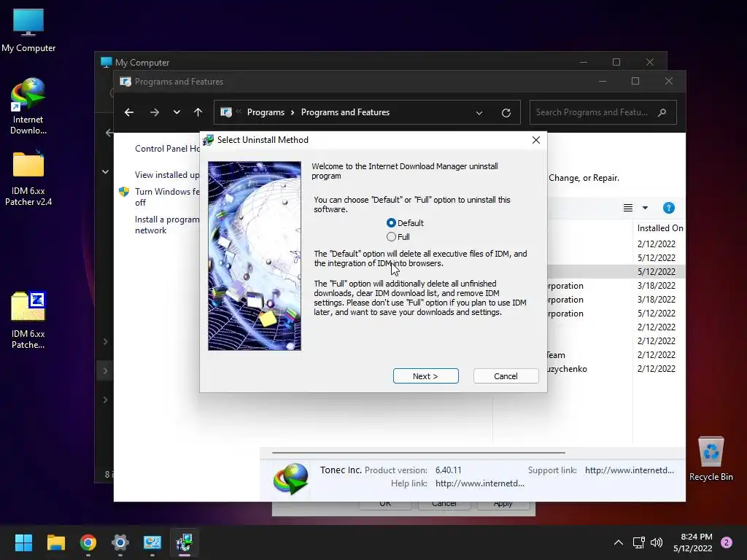Expand highlighted My Computer tree node
Image resolution: width=747 pixels, height=560 pixels.
click(x=105, y=370)
